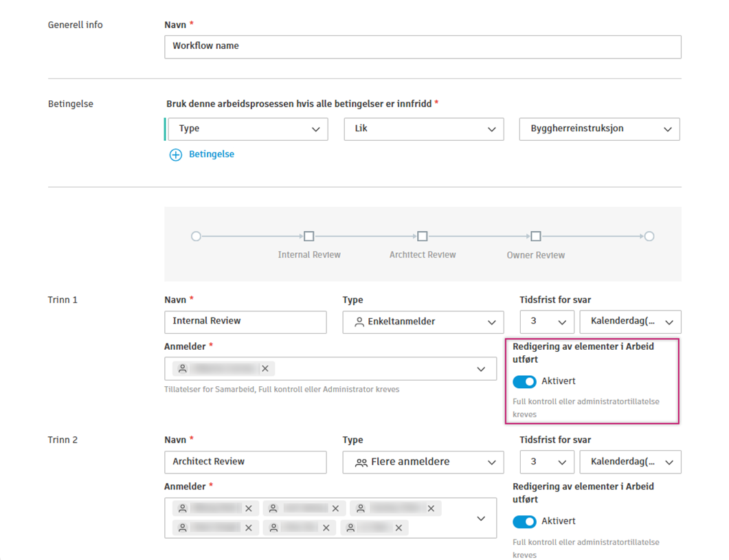Open Trinn 1 Kalenderdag unit dropdown
Image resolution: width=729 pixels, height=560 pixels.
tap(630, 322)
